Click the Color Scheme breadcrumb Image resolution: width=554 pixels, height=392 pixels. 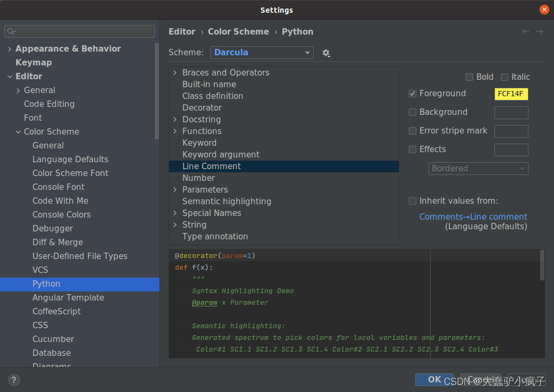tap(238, 31)
